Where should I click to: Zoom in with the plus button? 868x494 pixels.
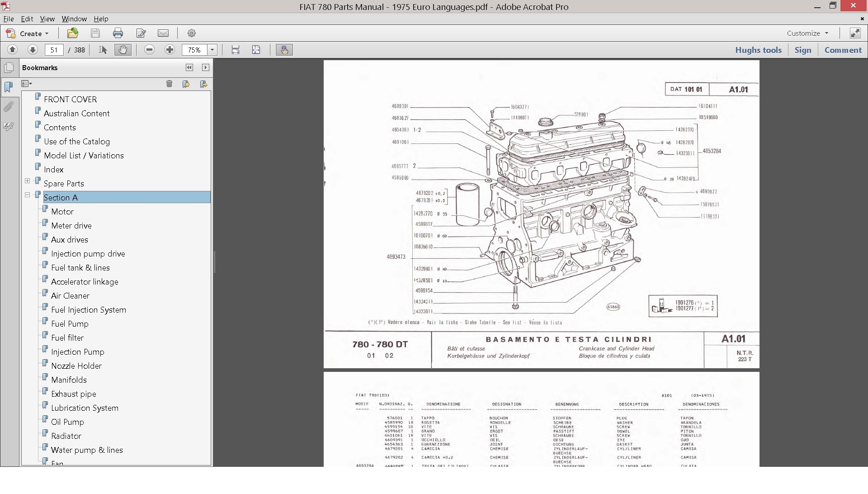170,50
